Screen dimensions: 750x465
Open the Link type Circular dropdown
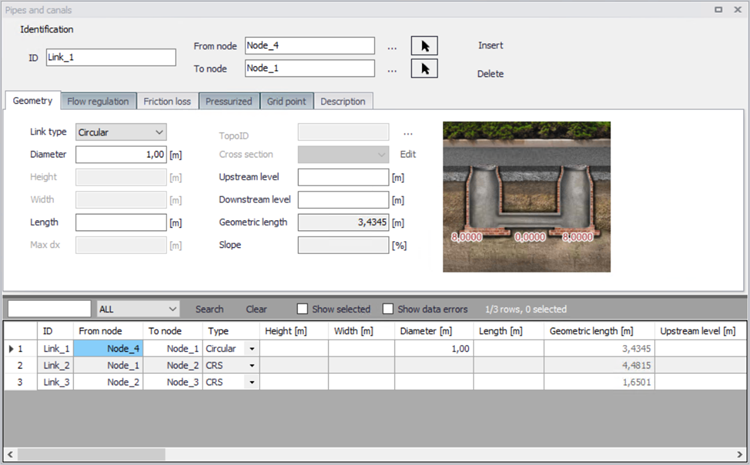[x=121, y=132]
